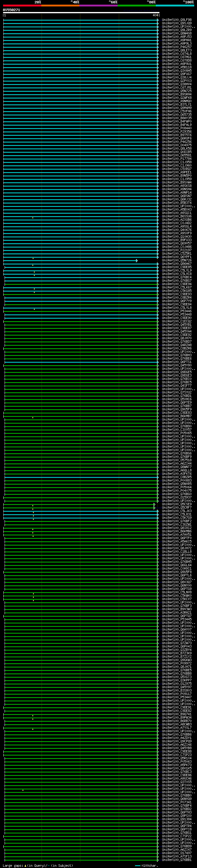Select the UniRef100_Q9PSX0 label
The image size is (197, 868).
point(177,816)
